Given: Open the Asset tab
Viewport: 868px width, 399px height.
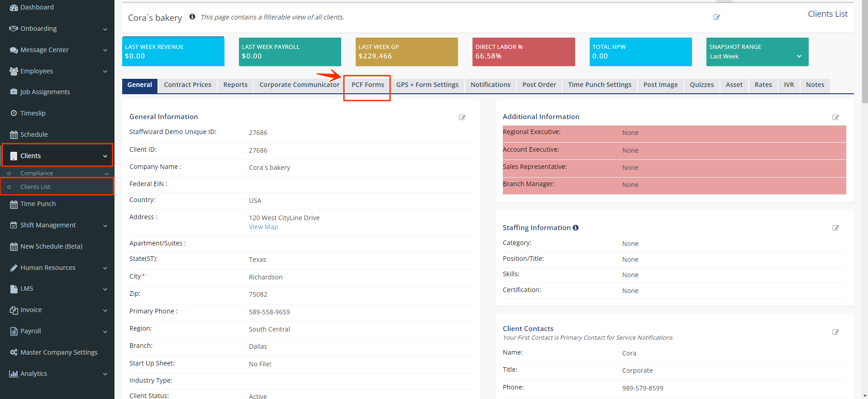Looking at the screenshot, I should [x=734, y=85].
